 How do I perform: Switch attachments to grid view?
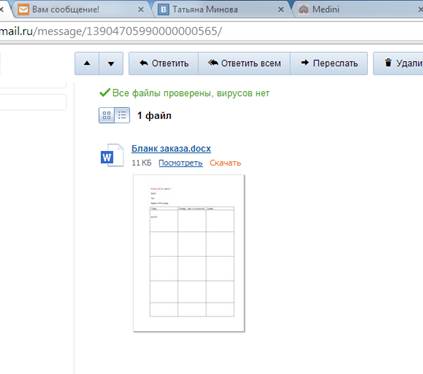point(107,115)
